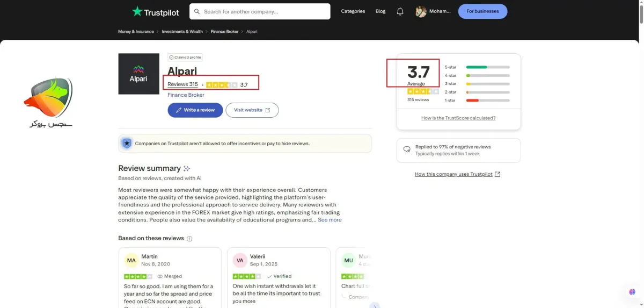Image resolution: width=644 pixels, height=308 pixels.
Task: Click the For businesses button
Action: click(482, 11)
